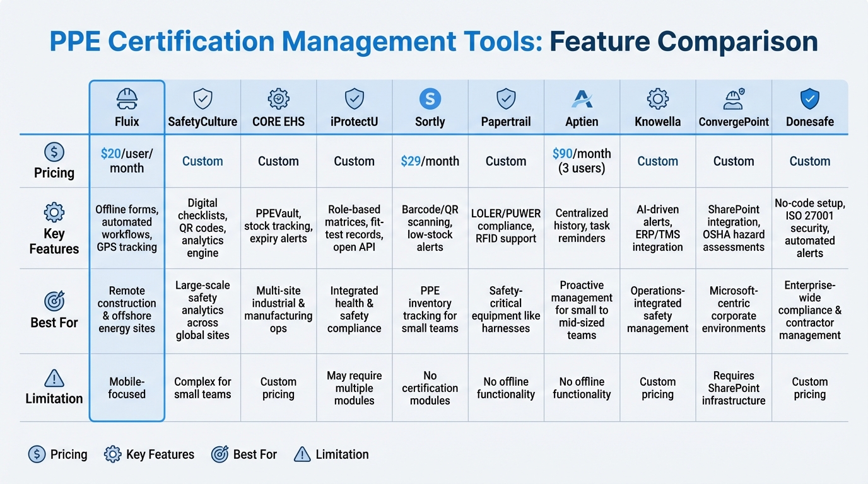The image size is (868, 484).
Task: Click the legend Limitation warning icon
Action: 302,454
